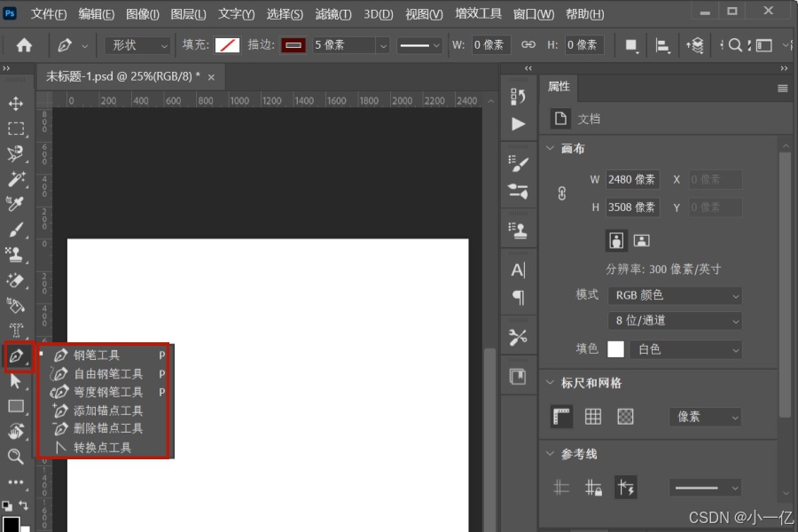Open the History panel icon
Image resolution: width=798 pixels, height=532 pixels.
(x=518, y=97)
